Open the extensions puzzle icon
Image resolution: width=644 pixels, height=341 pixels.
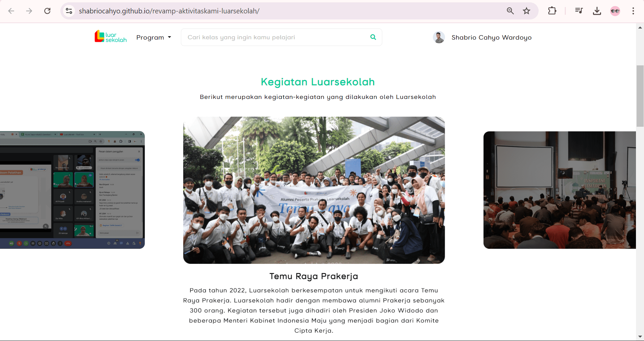click(552, 11)
